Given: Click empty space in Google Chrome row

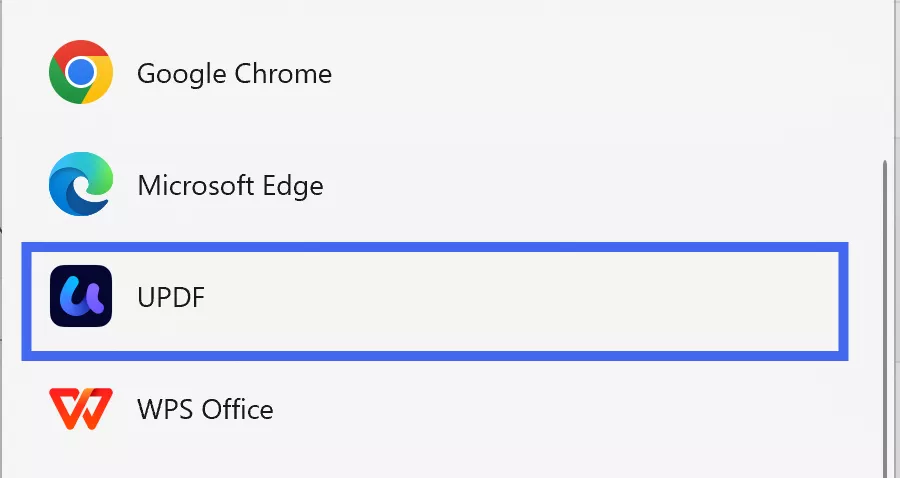Looking at the screenshot, I should coord(600,74).
